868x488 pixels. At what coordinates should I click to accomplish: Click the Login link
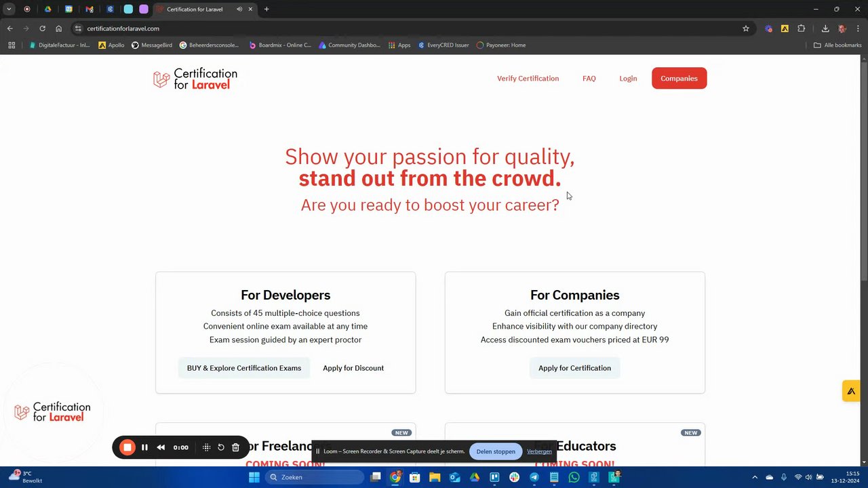628,79
